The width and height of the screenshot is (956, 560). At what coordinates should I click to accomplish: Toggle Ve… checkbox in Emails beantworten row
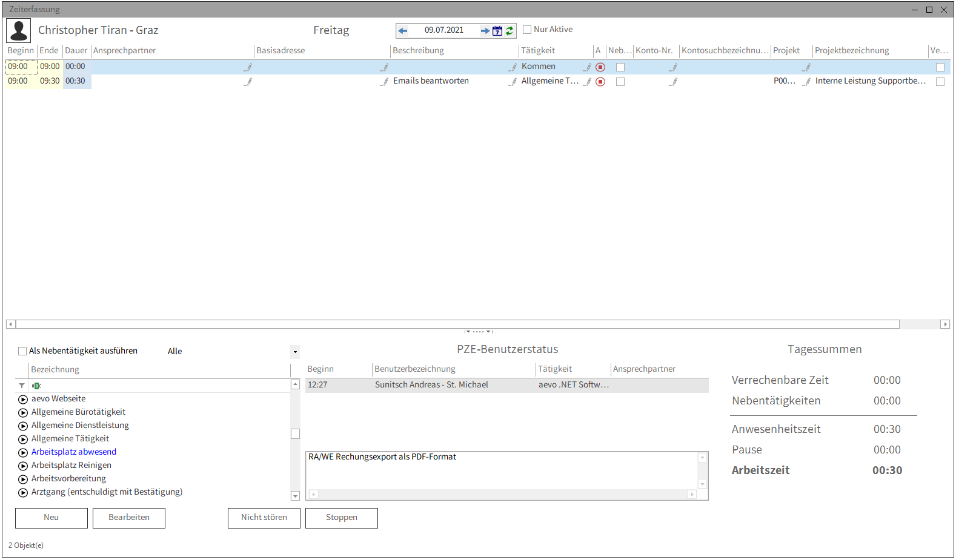[940, 82]
